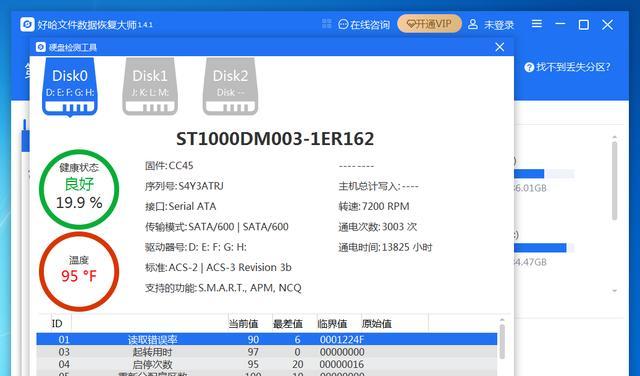Viewport: 640px width, 376px height.
Task: Click the 开通VIP button
Action: point(429,24)
